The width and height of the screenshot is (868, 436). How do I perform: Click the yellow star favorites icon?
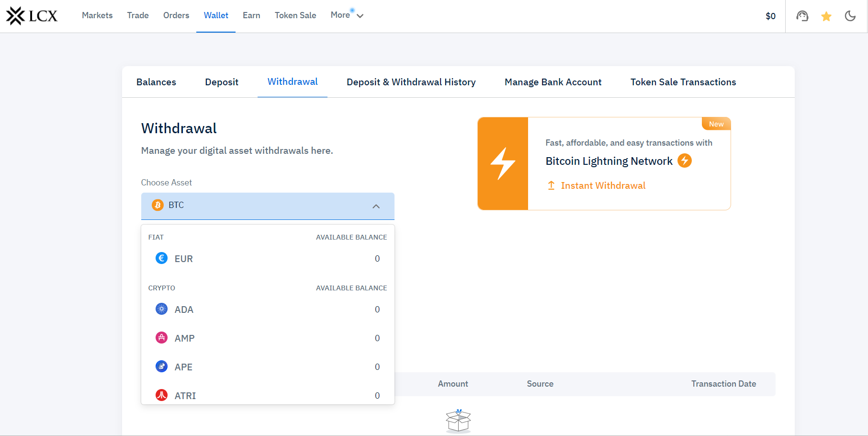[x=826, y=17]
